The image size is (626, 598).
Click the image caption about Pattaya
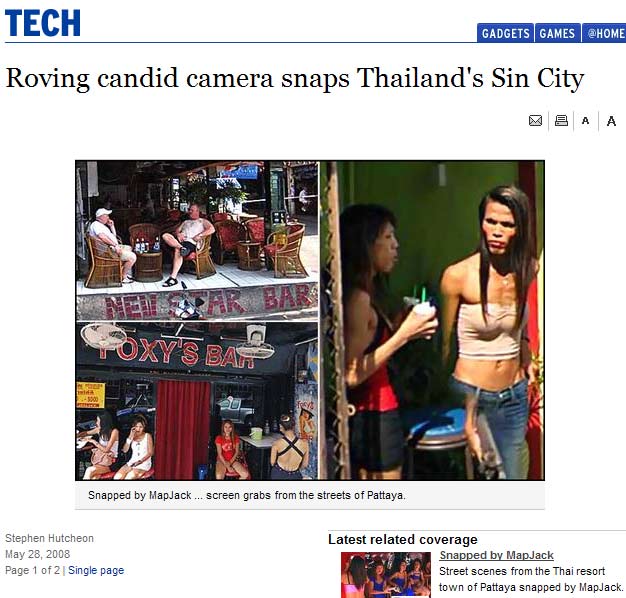click(x=247, y=495)
